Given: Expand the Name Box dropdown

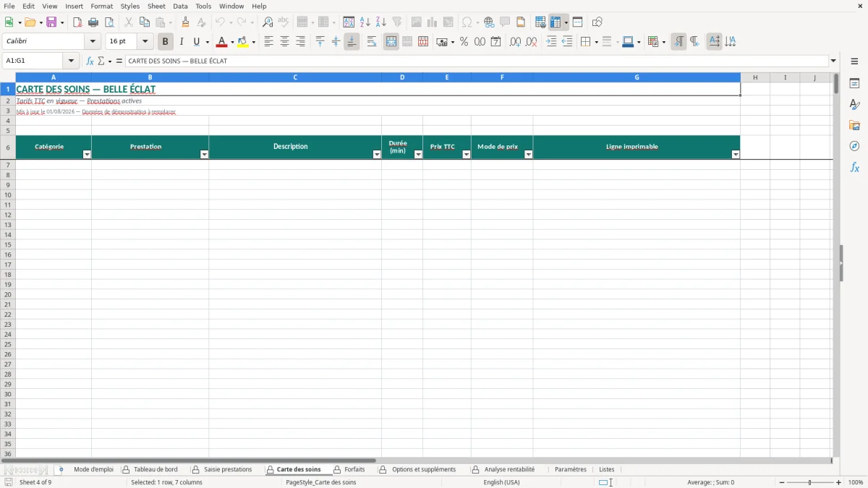Looking at the screenshot, I should [x=71, y=61].
